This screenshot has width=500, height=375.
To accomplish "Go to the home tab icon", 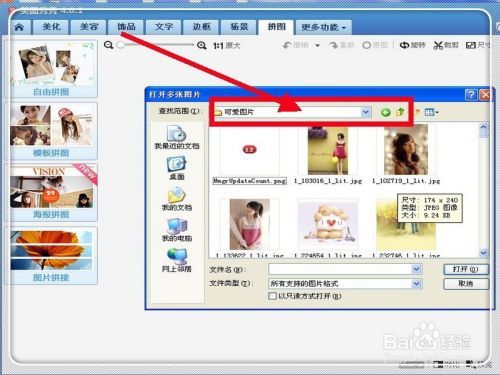I will pos(19,27).
